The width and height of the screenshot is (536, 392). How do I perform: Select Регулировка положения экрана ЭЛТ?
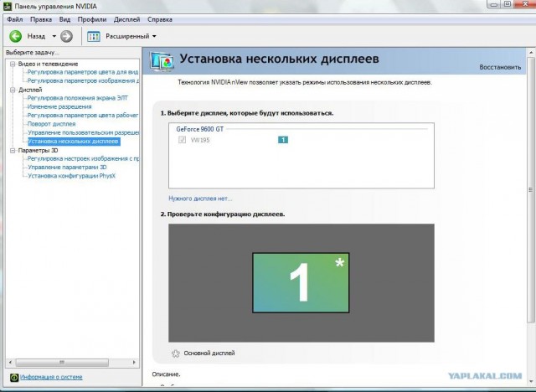[x=78, y=98]
